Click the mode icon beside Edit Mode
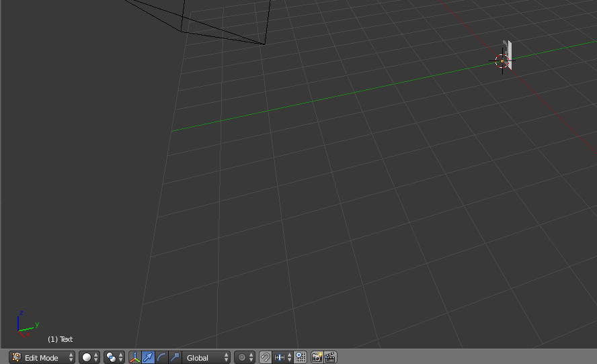The width and height of the screenshot is (597, 364). coord(16,357)
